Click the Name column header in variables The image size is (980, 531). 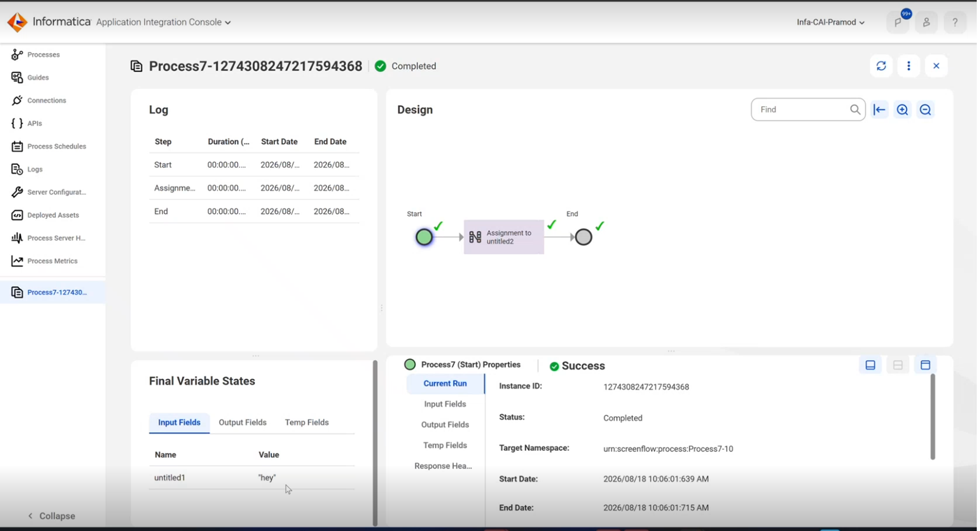click(165, 455)
